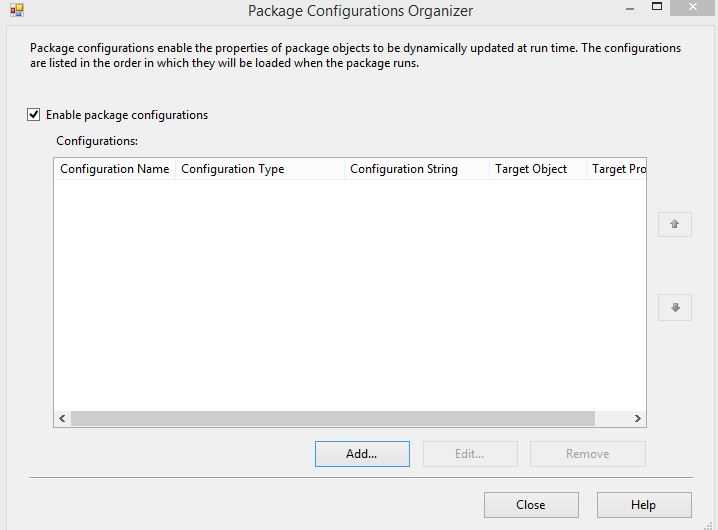Maximize the Package Configurations Organizer window
718x530 pixels.
[x=657, y=7]
